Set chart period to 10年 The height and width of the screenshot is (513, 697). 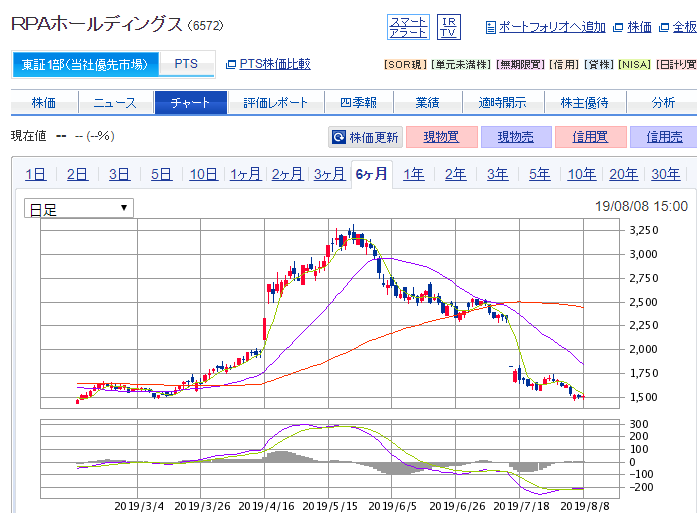582,174
